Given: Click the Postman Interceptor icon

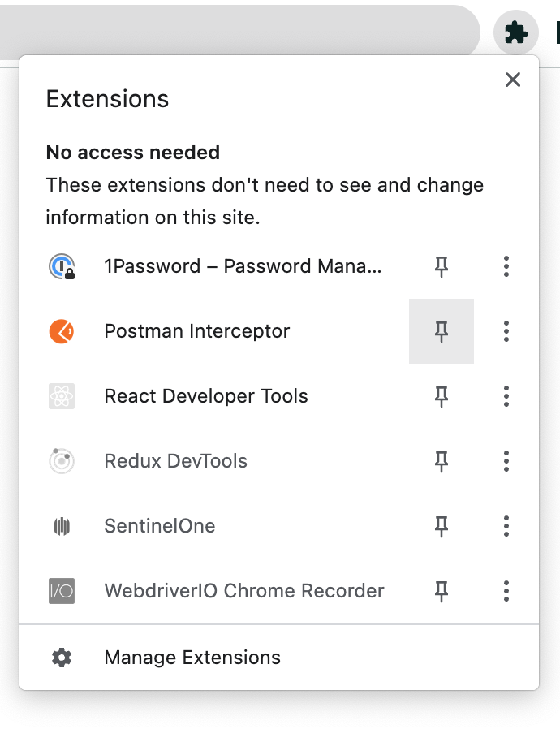Looking at the screenshot, I should tap(62, 331).
